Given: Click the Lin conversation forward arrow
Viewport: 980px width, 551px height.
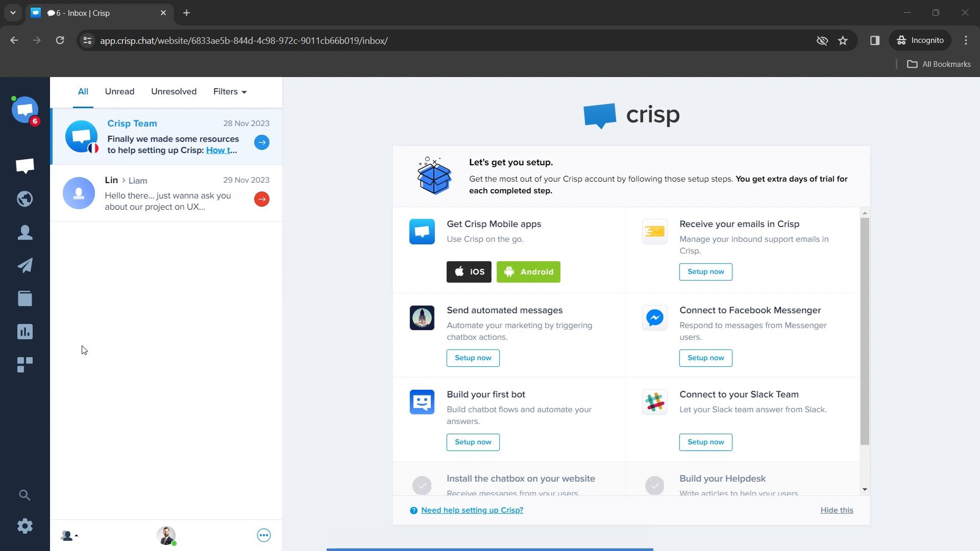Looking at the screenshot, I should point(261,199).
